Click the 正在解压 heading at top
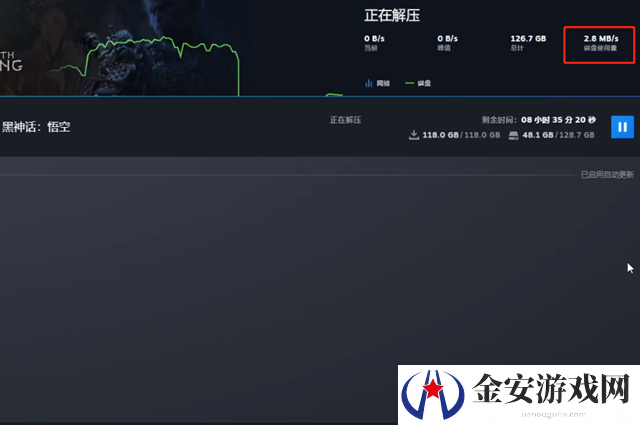This screenshot has width=640, height=425. pyautogui.click(x=392, y=16)
